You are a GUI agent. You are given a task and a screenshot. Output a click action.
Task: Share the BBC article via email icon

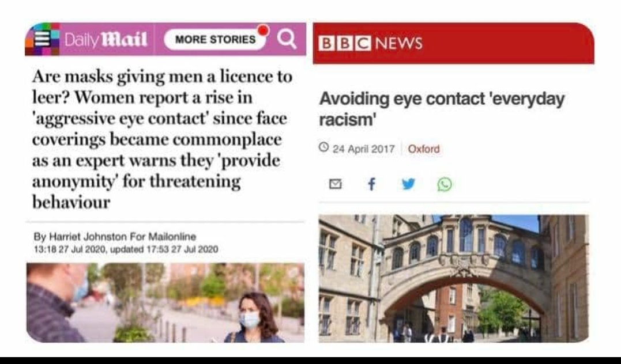(x=336, y=184)
